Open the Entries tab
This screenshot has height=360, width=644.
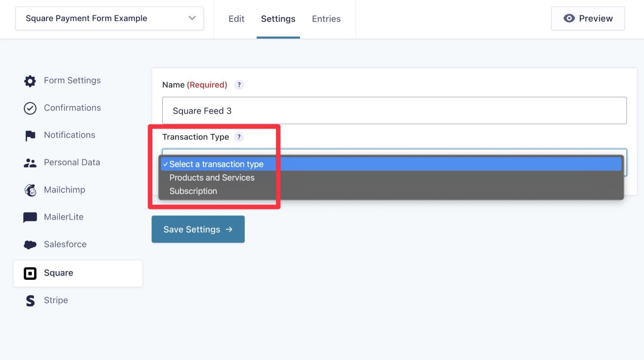[326, 19]
